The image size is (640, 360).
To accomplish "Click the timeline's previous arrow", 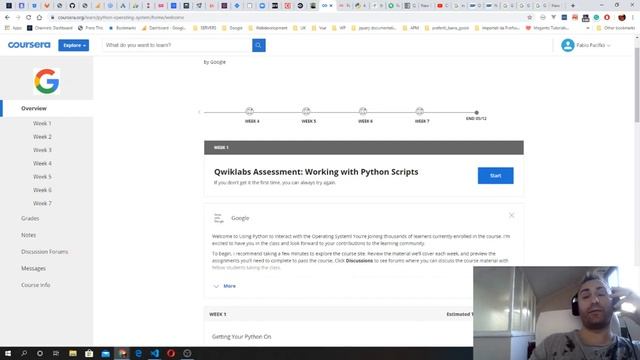I will point(199,112).
